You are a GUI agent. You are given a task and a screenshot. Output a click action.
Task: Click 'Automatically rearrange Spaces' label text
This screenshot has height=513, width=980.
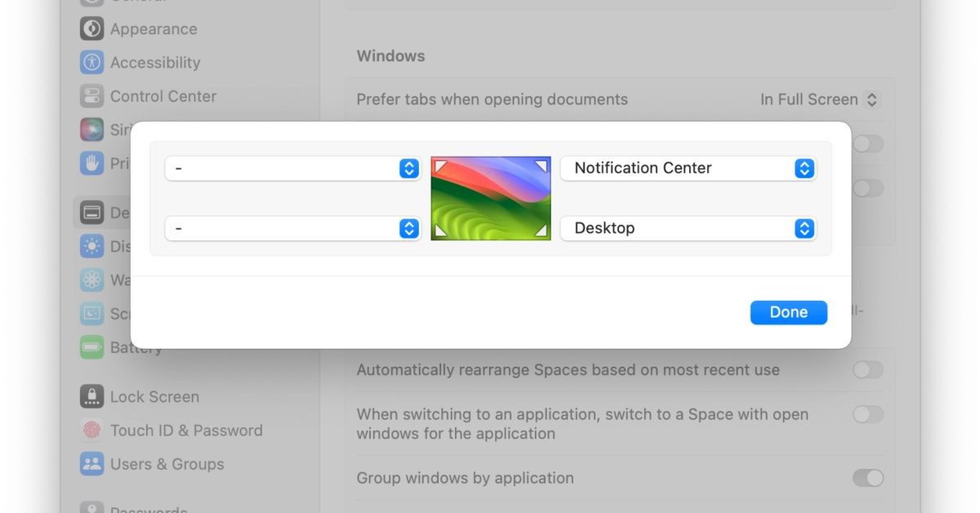click(x=568, y=370)
